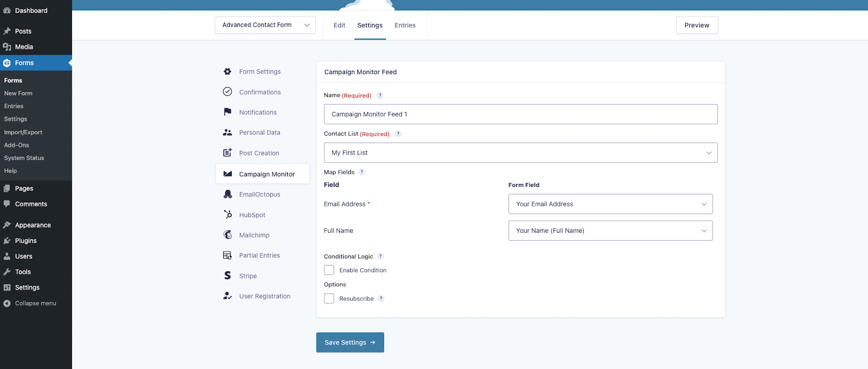Image resolution: width=868 pixels, height=369 pixels.
Task: Click the Plugins plug icon
Action: (x=7, y=241)
